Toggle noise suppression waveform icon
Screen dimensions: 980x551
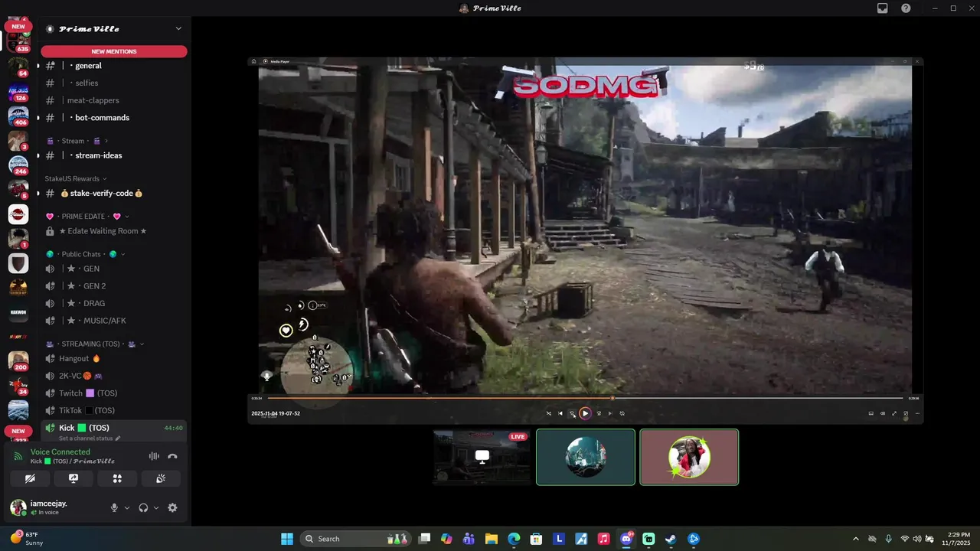tap(154, 456)
